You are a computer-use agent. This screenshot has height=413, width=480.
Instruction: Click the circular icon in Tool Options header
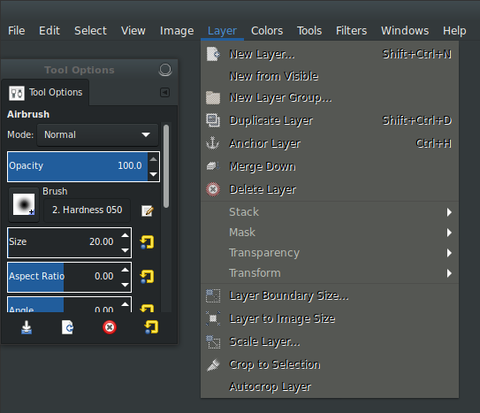pos(165,70)
